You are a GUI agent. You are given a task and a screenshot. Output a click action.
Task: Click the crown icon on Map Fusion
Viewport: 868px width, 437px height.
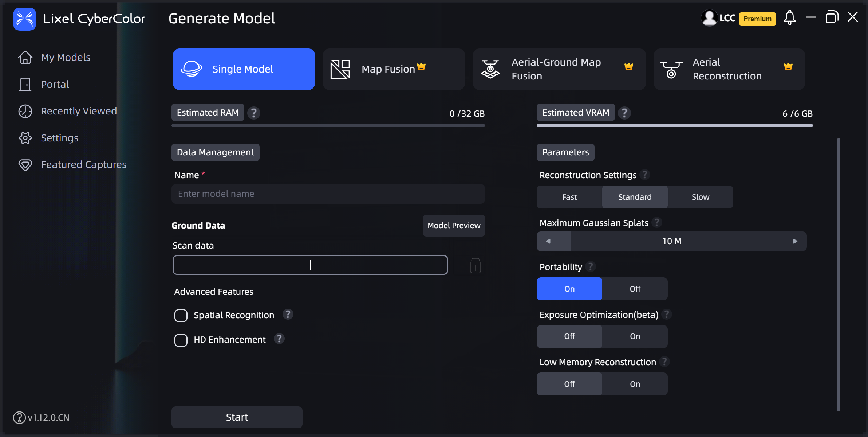point(421,66)
